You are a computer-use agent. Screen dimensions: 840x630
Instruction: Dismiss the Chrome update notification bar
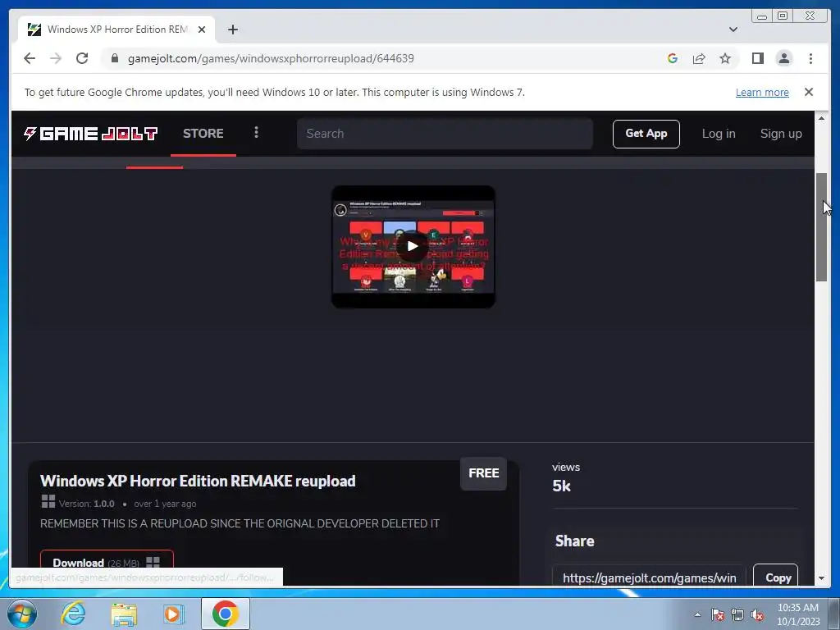coord(808,92)
